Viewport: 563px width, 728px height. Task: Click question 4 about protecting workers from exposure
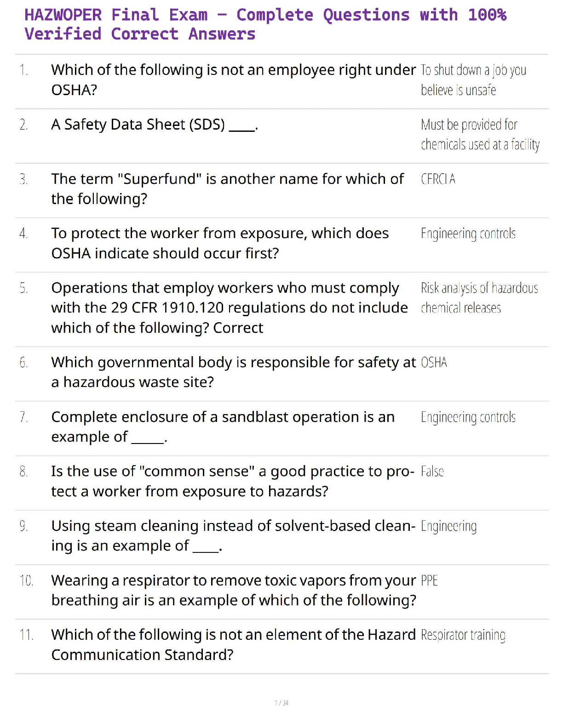click(x=220, y=243)
